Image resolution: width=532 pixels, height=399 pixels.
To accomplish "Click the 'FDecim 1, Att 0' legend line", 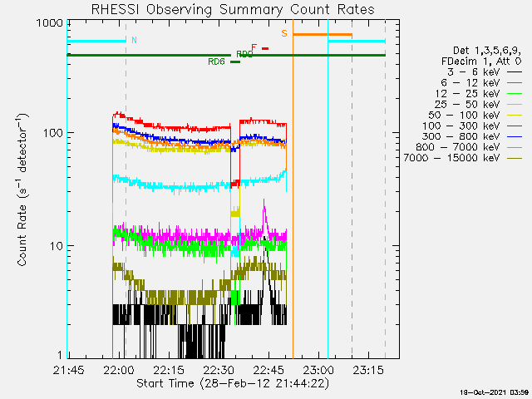I will 481,61.
